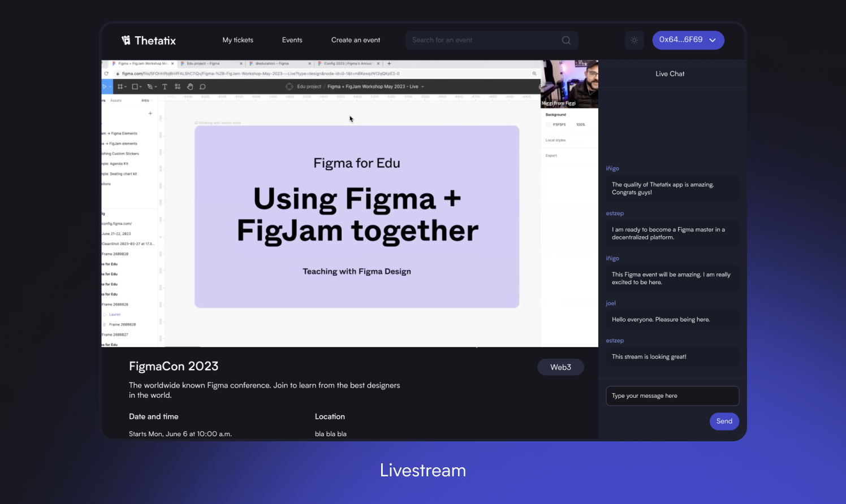Select the Frame 2609020 layer
846x504 pixels.
(115, 254)
